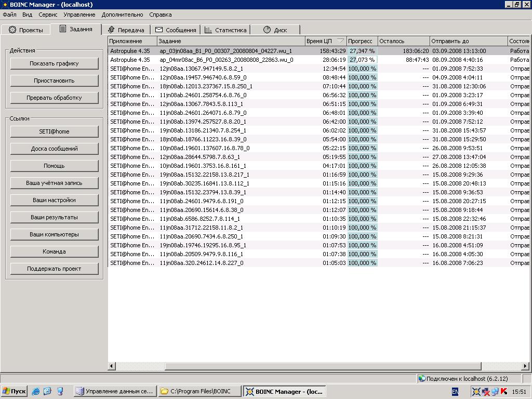Open the Сервис menu
Screen dimensions: 532x399
[48, 15]
